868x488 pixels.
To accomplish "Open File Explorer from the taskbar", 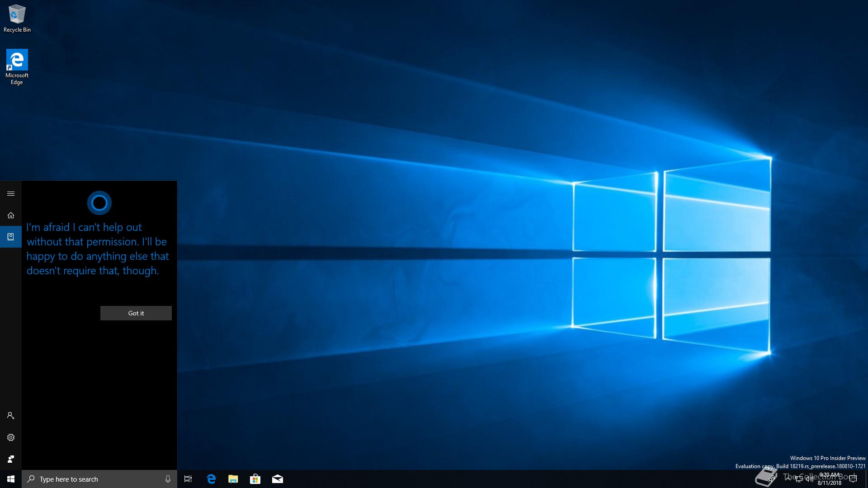I will pos(233,479).
